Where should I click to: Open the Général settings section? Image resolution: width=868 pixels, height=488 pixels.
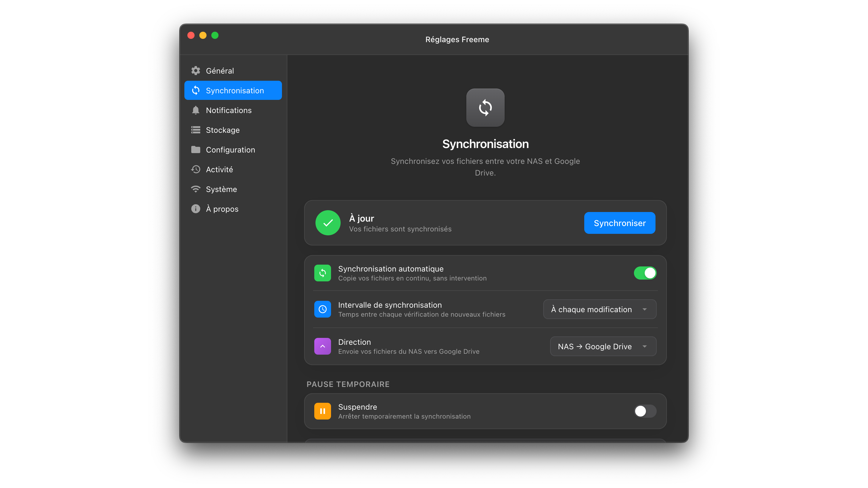click(x=233, y=71)
